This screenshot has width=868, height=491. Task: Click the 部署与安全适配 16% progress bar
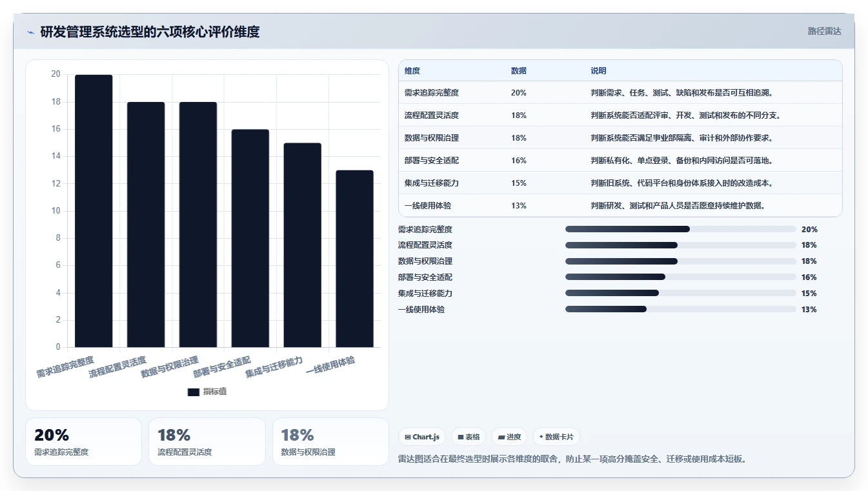681,277
